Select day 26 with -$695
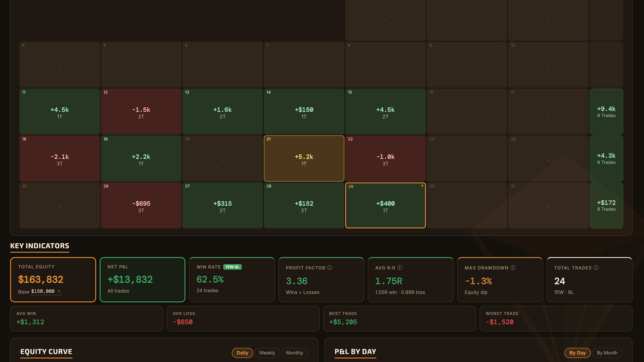644x362 pixels. pyautogui.click(x=141, y=205)
